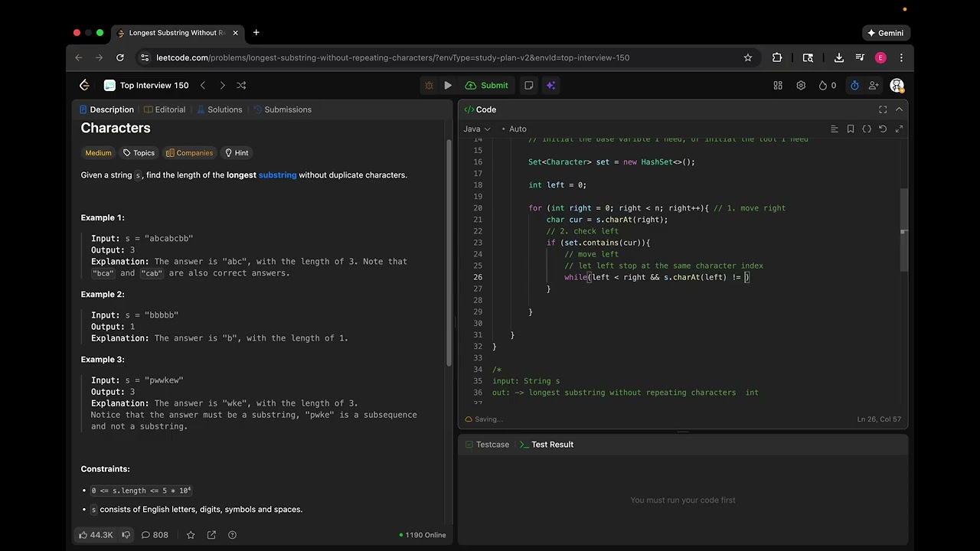The height and width of the screenshot is (551, 980).
Task: Maximize the Code panel
Action: tap(883, 109)
